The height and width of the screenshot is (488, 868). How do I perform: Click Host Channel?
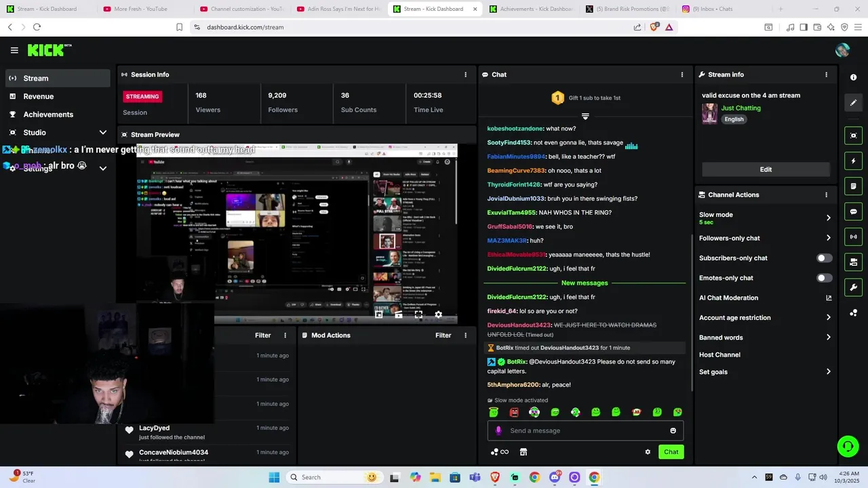point(719,354)
